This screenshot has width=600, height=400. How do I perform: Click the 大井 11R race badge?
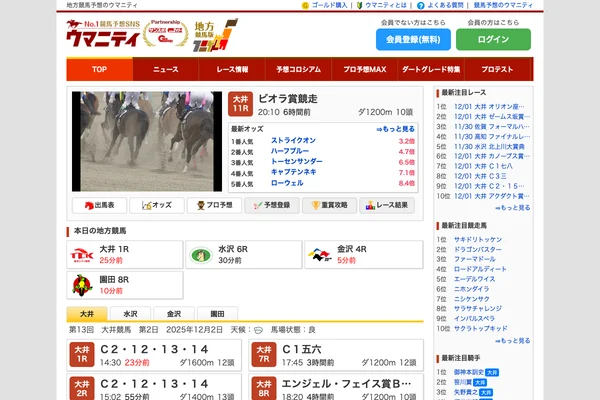pyautogui.click(x=240, y=104)
